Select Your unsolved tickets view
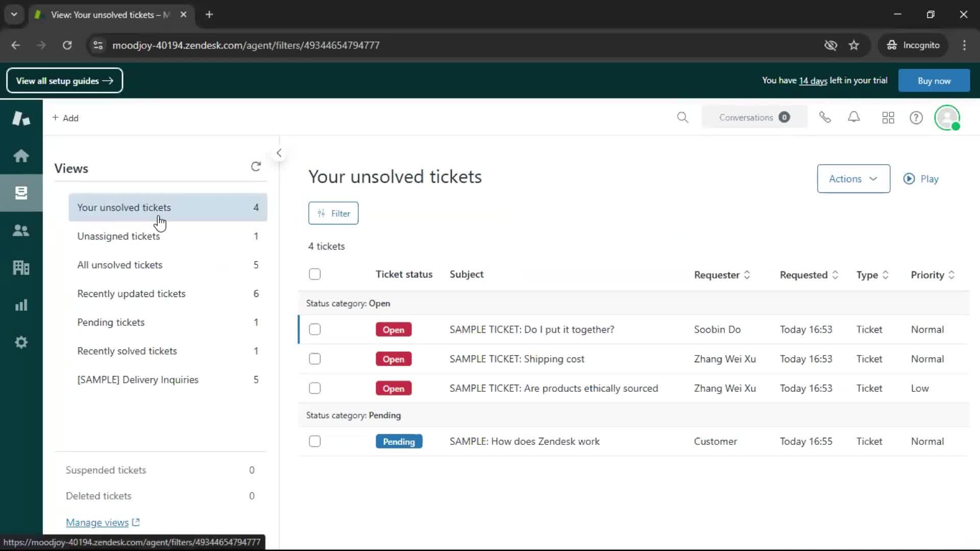The width and height of the screenshot is (980, 551). coord(168,208)
